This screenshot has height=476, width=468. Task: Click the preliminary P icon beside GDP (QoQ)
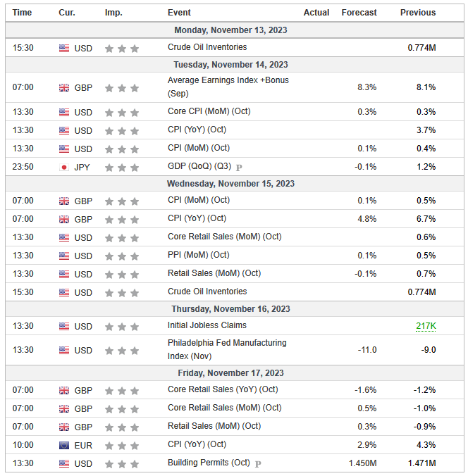coord(239,168)
